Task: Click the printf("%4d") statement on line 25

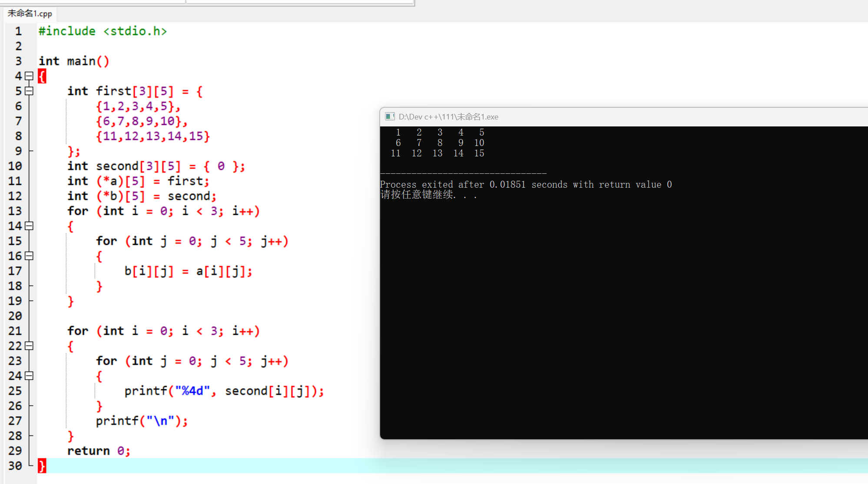Action: point(224,391)
